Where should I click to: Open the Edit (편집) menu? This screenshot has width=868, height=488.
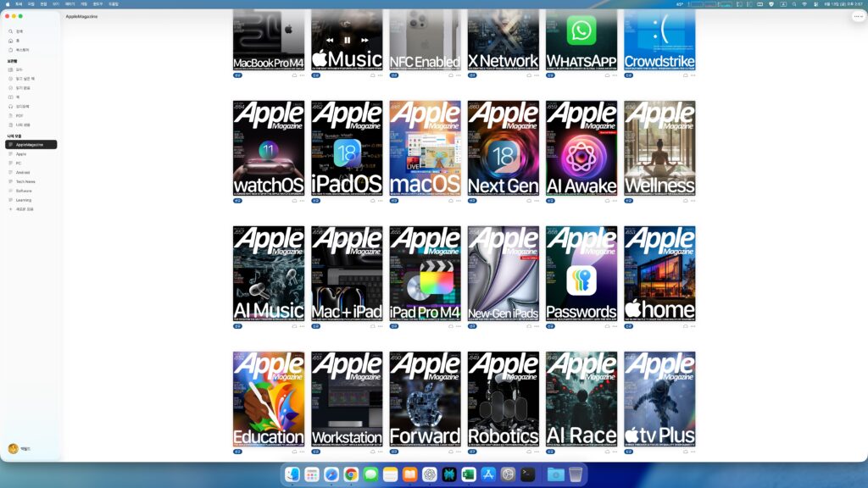(x=43, y=4)
